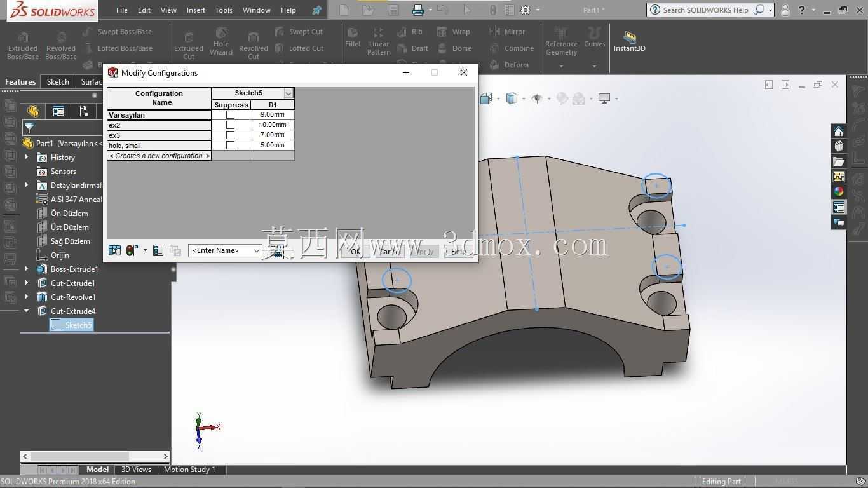Open the Insert menu
Image resolution: width=868 pixels, height=488 pixels.
[x=196, y=10]
